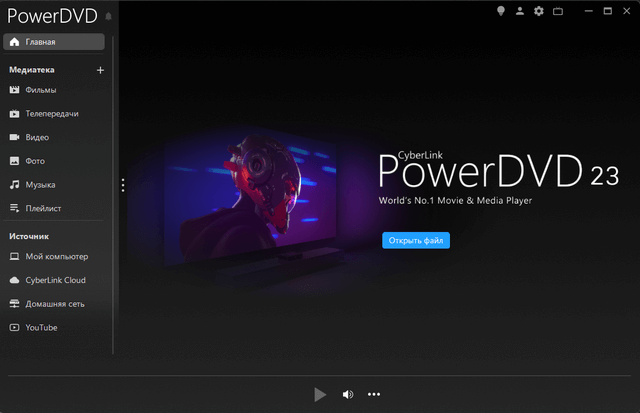Click the notification bell beside PowerDVD logo
Screen dimensions: 640x413
coord(108,17)
